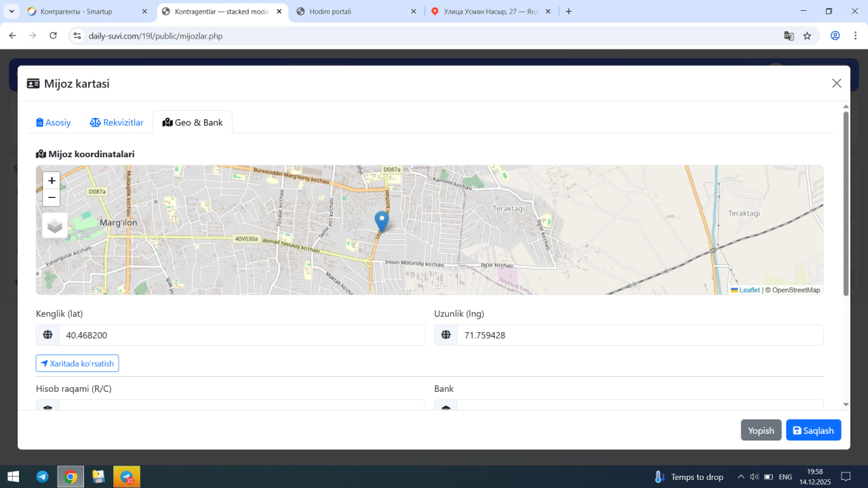Click the Xaritada ko'rsatish button
The width and height of the screenshot is (868, 488).
pos(77,363)
